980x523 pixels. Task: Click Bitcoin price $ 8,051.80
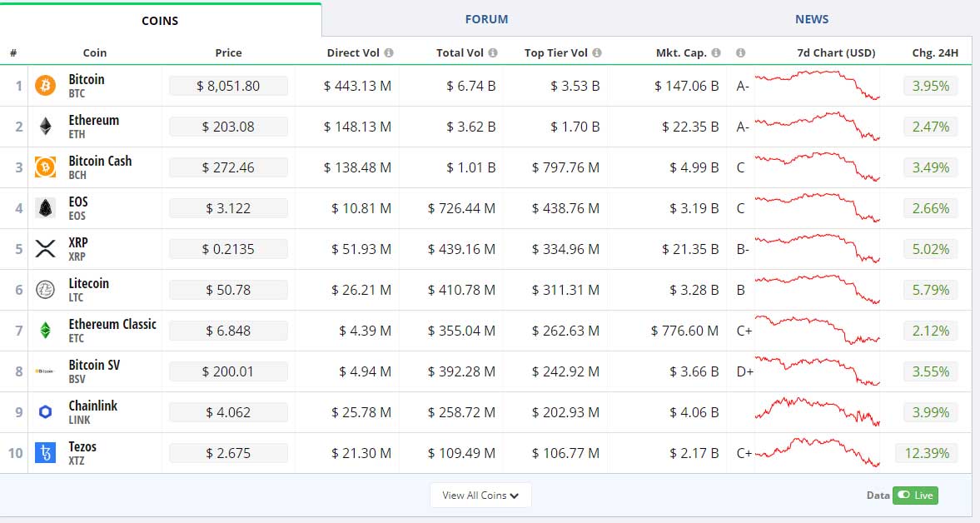(x=228, y=86)
